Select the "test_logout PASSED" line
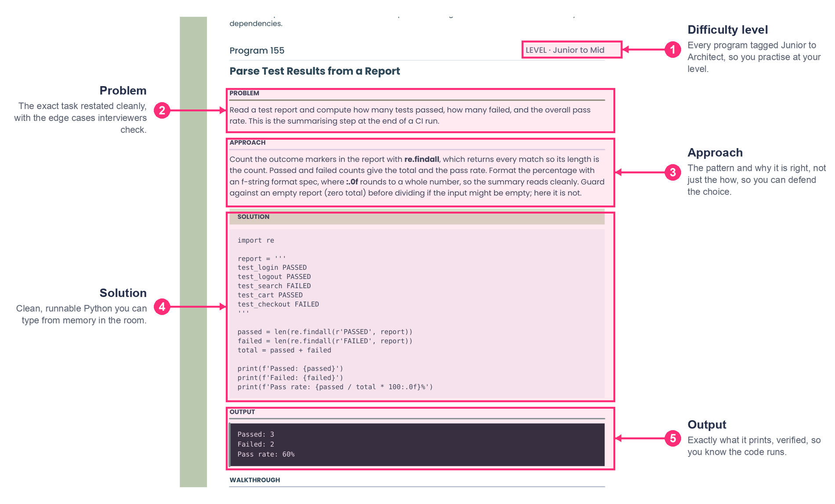835x504 pixels. click(x=274, y=277)
